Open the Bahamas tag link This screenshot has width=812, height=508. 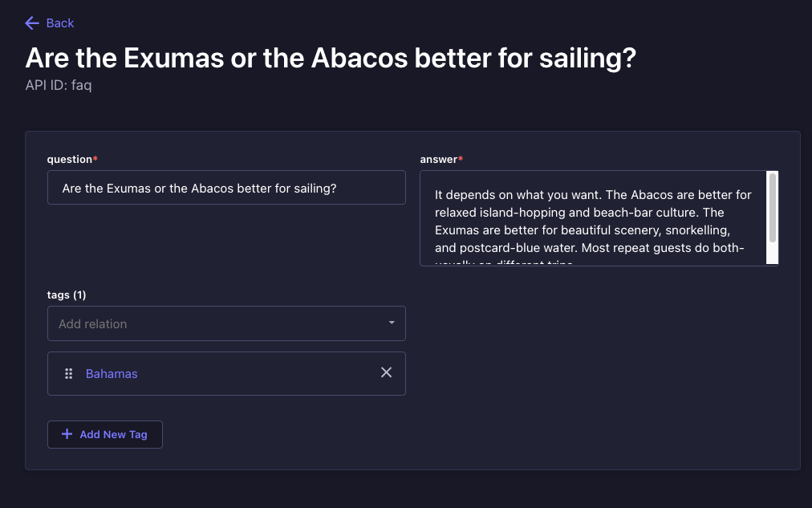[x=112, y=374]
